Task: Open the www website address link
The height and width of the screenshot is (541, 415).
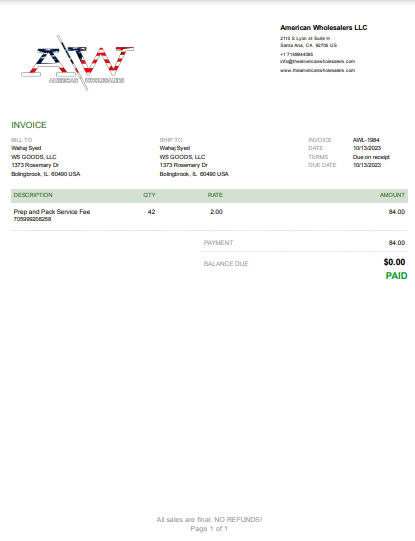Action: 317,70
